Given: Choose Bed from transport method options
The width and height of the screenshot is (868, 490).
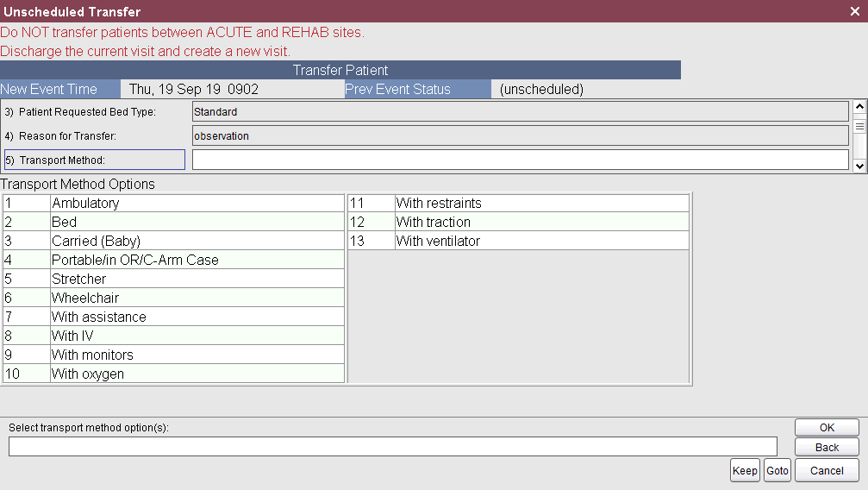Looking at the screenshot, I should pyautogui.click(x=65, y=223).
